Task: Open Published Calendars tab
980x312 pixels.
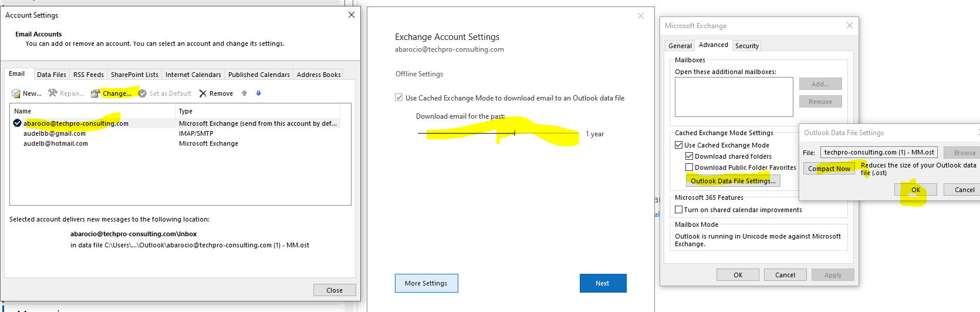Action: click(x=259, y=75)
